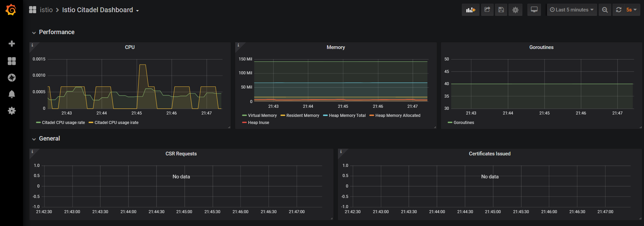Share the dashboard using share icon
The width and height of the screenshot is (644, 226).
click(x=487, y=10)
